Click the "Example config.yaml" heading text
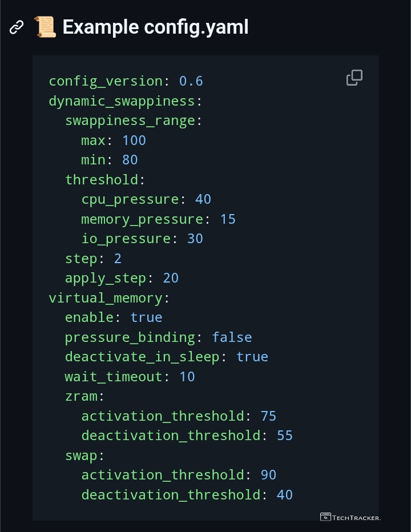This screenshot has width=411, height=532. pyautogui.click(x=155, y=27)
